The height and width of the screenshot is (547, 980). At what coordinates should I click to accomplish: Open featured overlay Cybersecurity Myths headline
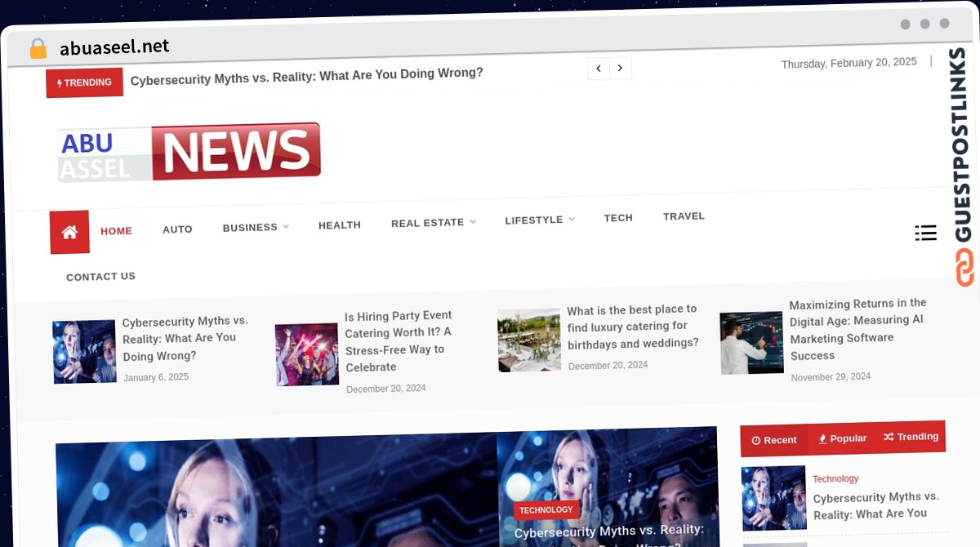click(609, 537)
